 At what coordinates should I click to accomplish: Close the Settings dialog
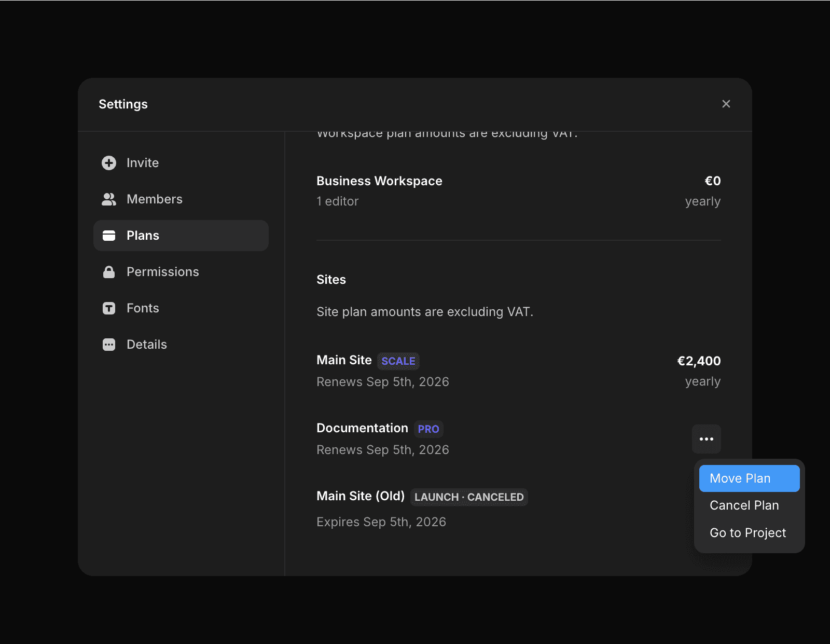pyautogui.click(x=726, y=104)
